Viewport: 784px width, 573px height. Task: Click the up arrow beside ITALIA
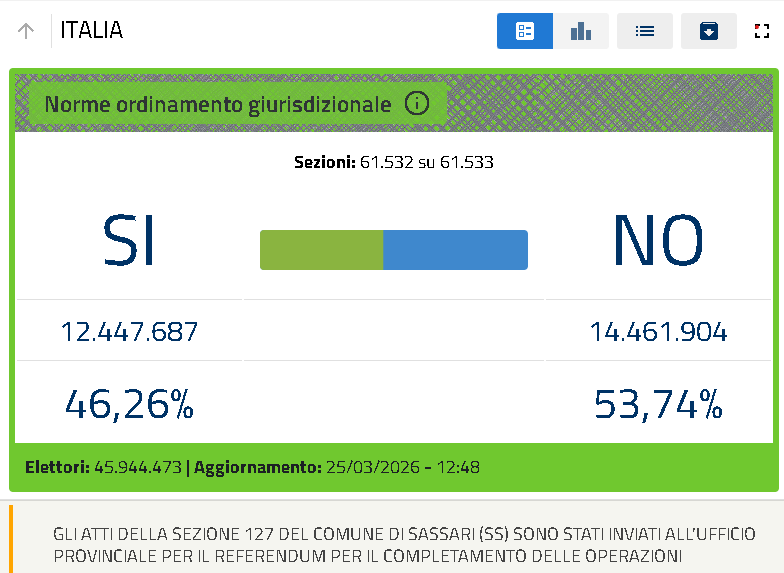coord(26,31)
